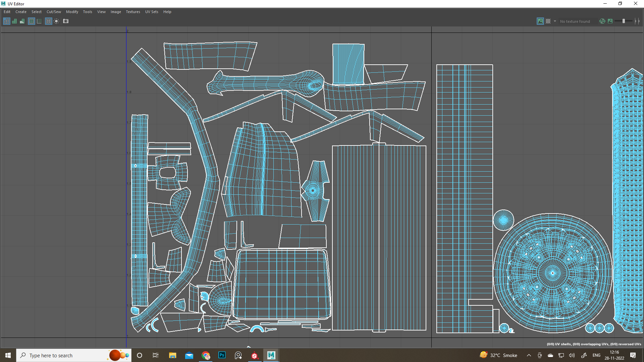Open the 32°C Smoke weather widget
Viewport: 644px width, 362px height.
click(x=498, y=355)
